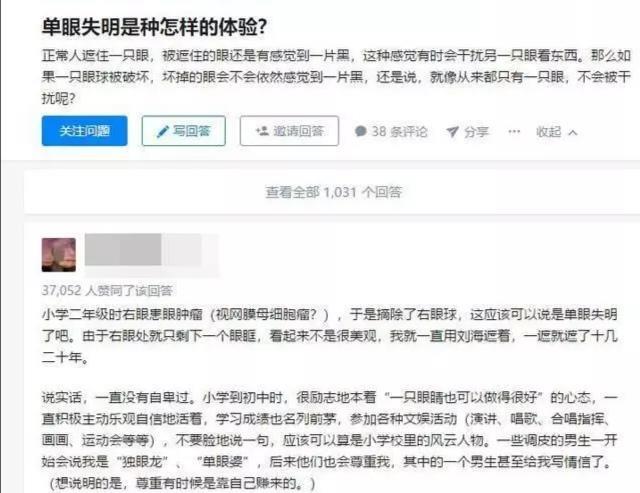Click the answerer's avatar thumbnail

(59, 255)
